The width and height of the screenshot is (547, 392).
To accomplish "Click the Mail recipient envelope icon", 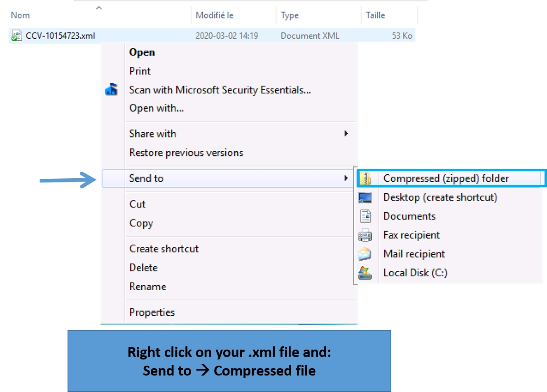I will 365,254.
